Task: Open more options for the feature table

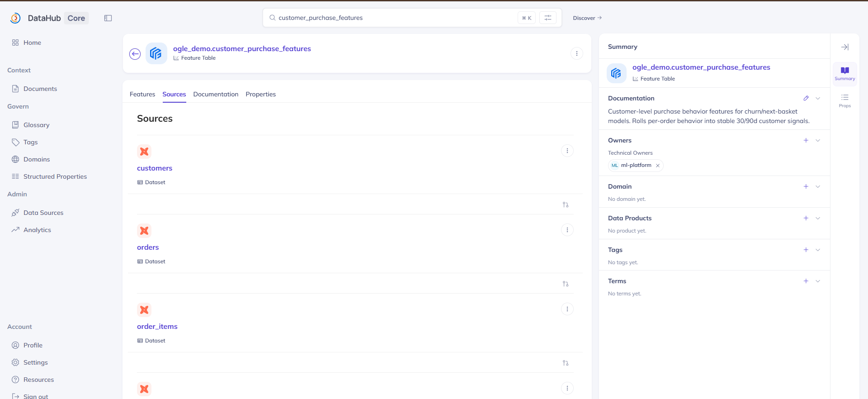Action: coord(576,53)
